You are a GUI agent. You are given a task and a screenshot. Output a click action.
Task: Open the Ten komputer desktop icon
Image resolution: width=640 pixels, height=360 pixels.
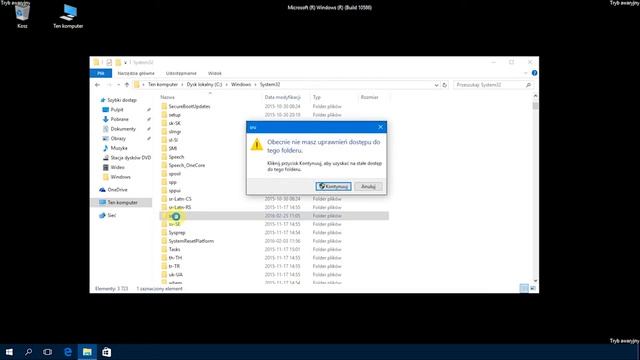point(68,16)
